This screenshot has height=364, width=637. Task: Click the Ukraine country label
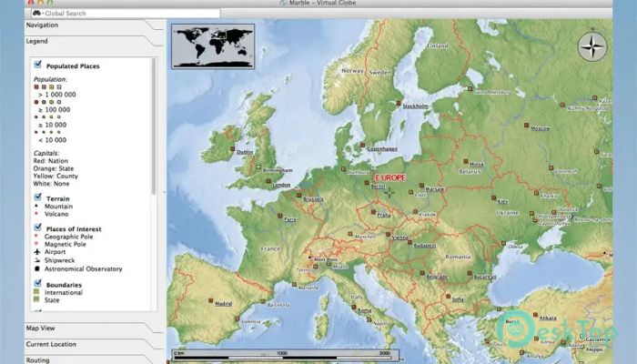tap(508, 212)
